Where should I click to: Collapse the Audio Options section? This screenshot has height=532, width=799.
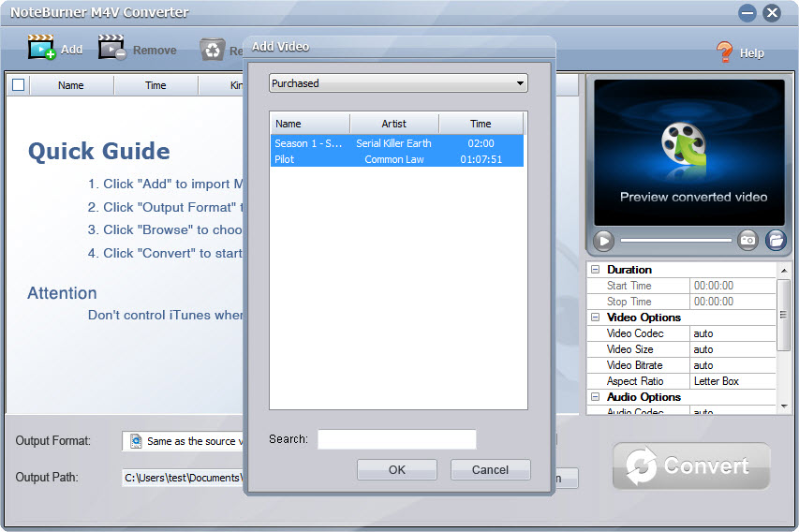595,396
